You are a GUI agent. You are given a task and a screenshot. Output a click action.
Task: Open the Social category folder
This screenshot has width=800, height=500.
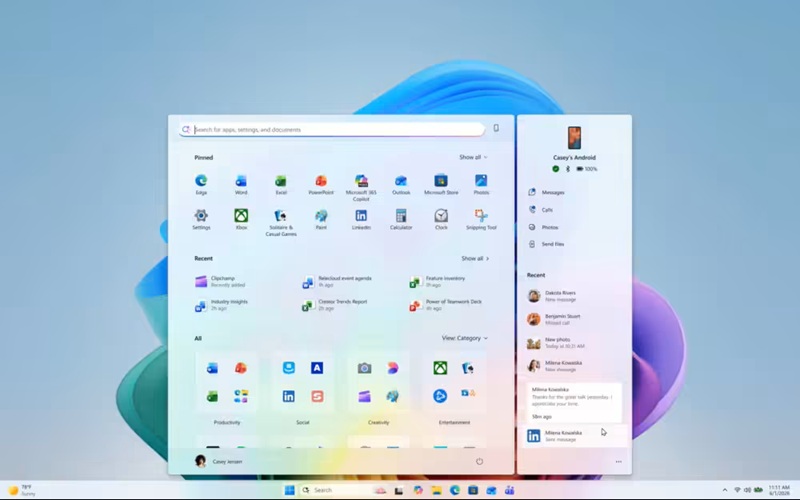(x=303, y=383)
